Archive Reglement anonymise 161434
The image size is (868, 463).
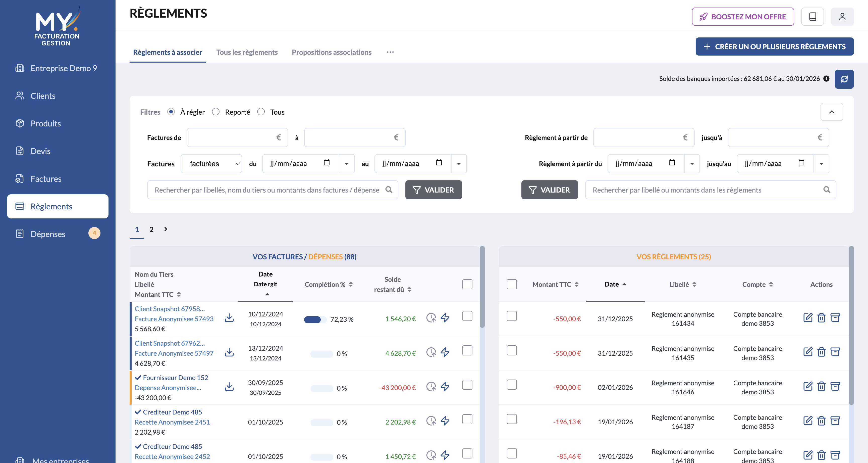835,318
